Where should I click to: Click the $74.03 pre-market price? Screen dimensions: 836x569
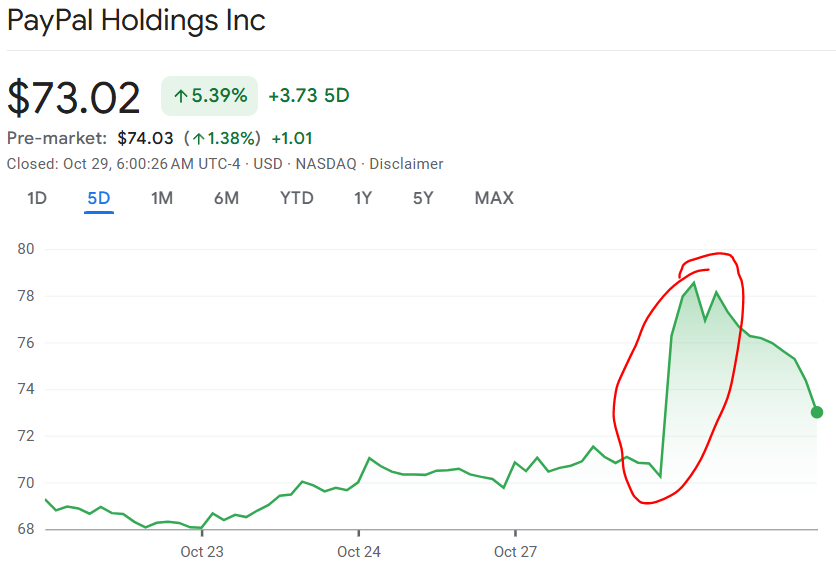coord(146,139)
